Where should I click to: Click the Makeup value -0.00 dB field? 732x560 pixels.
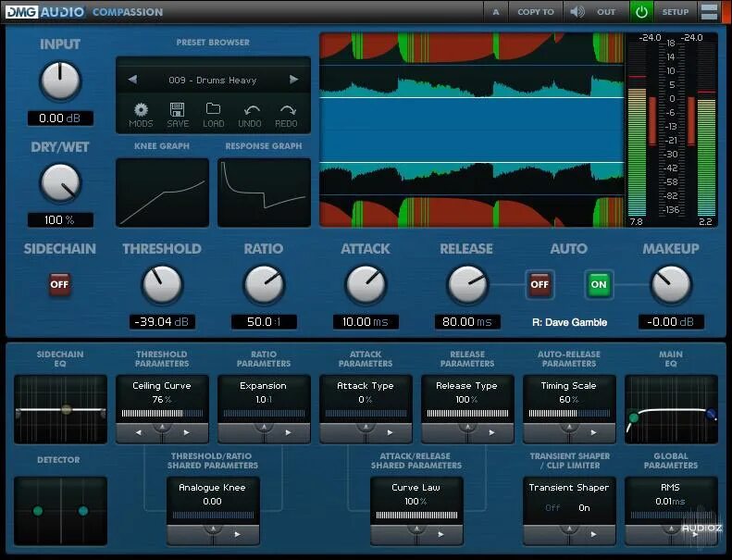671,322
